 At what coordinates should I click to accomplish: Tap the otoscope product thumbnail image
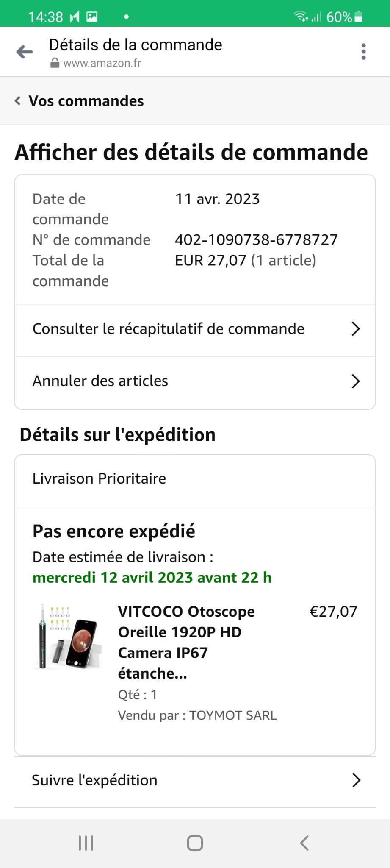coord(67,637)
